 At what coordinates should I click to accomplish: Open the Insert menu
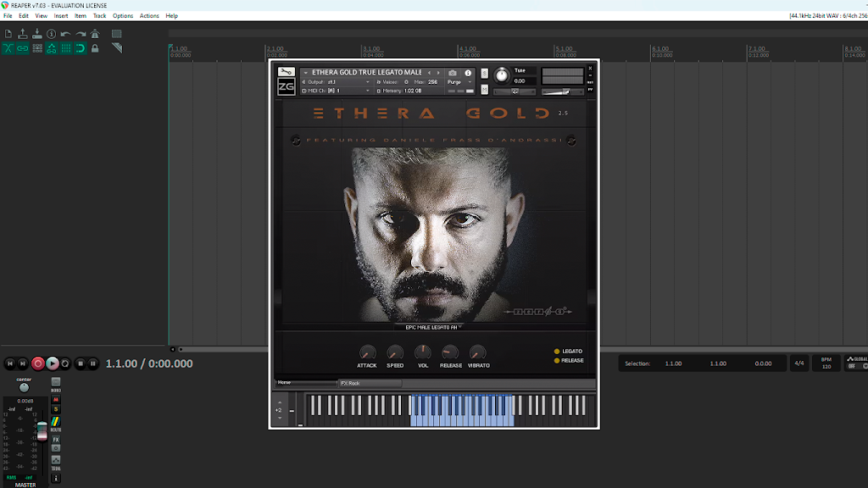click(x=61, y=16)
